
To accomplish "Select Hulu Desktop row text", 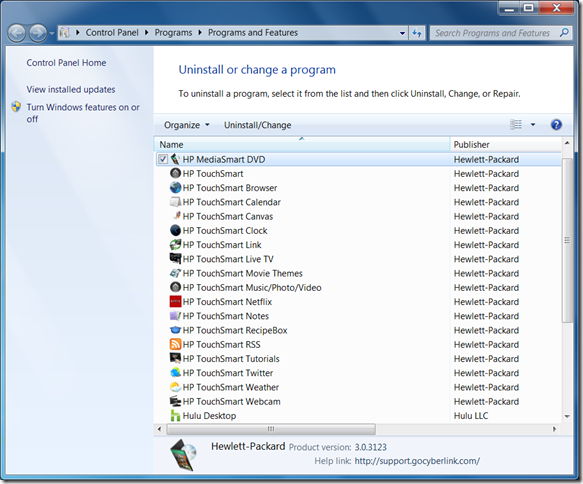I will tap(209, 416).
